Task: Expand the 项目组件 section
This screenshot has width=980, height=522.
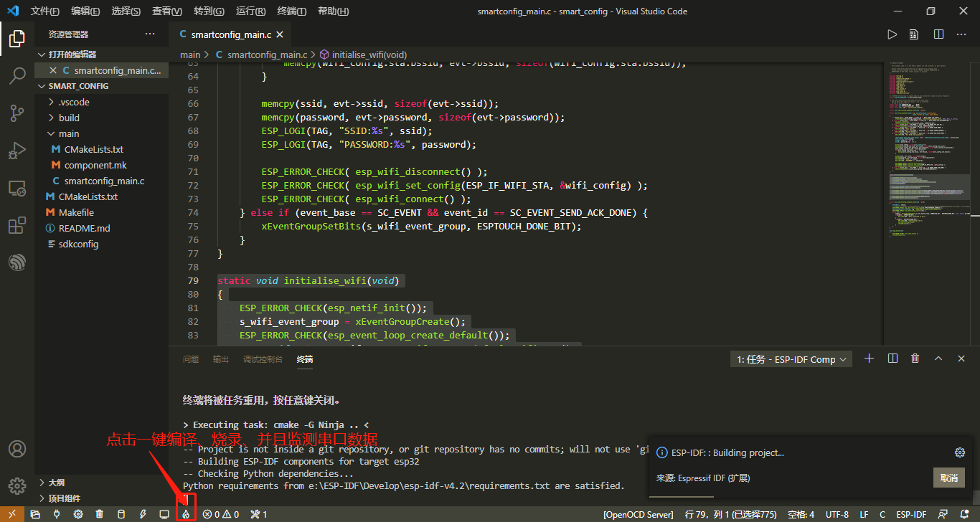Action: click(x=102, y=498)
